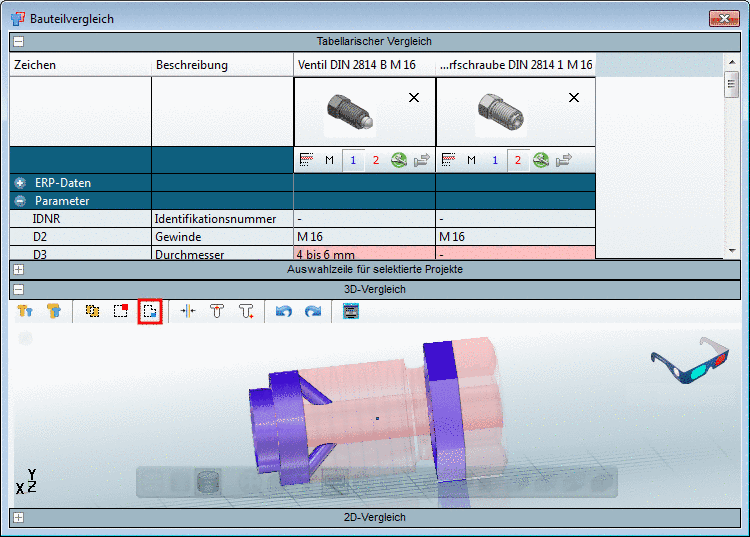Click the Zeichen column header
This screenshot has height=537, width=750.
[80, 65]
